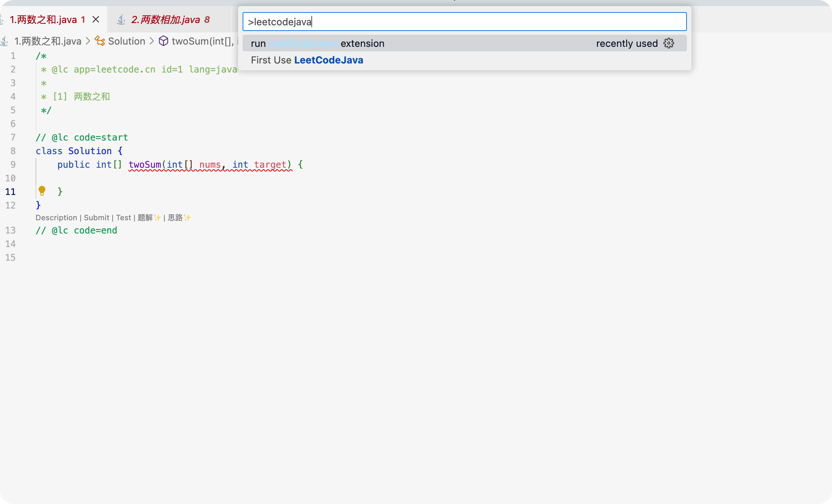Click the Solution class icon in the breadcrumb
Viewport: 832px width, 504px height.
(100, 41)
